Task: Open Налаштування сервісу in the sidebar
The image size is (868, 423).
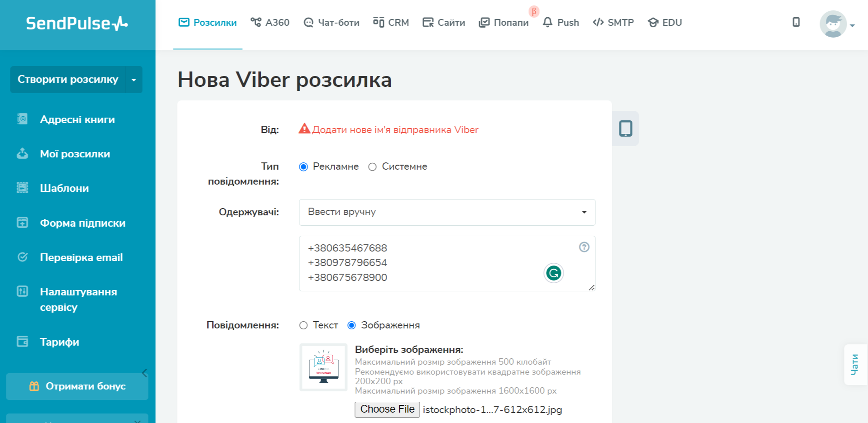Action: (79, 299)
